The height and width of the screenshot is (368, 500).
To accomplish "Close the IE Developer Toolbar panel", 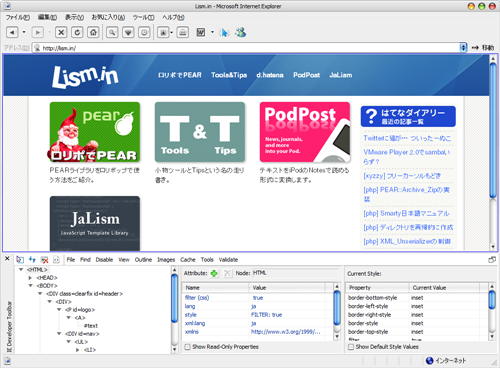I will tap(7, 259).
